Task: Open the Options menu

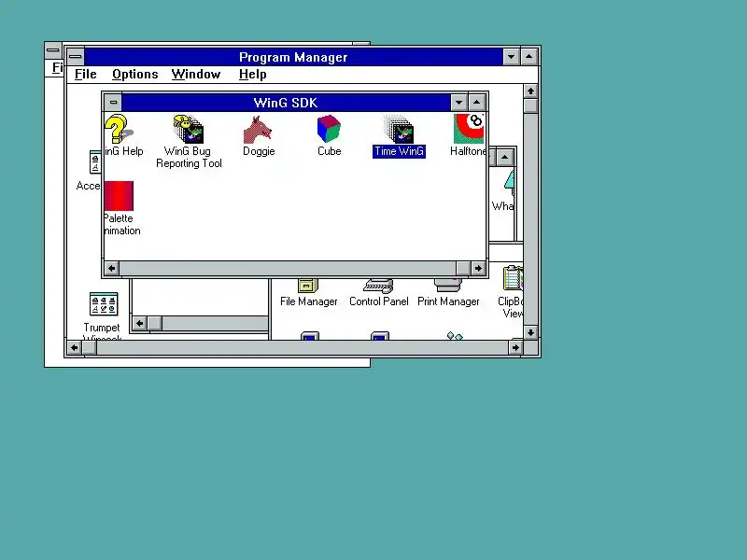Action: 134,75
